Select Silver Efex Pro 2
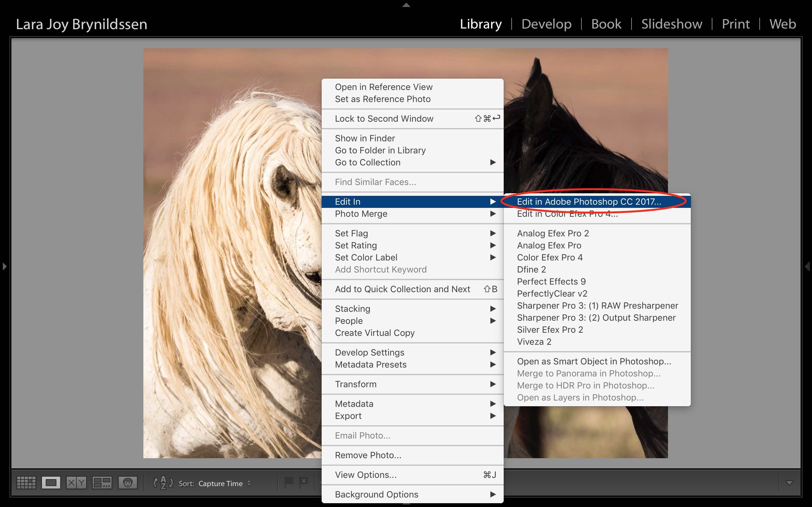 pyautogui.click(x=550, y=330)
